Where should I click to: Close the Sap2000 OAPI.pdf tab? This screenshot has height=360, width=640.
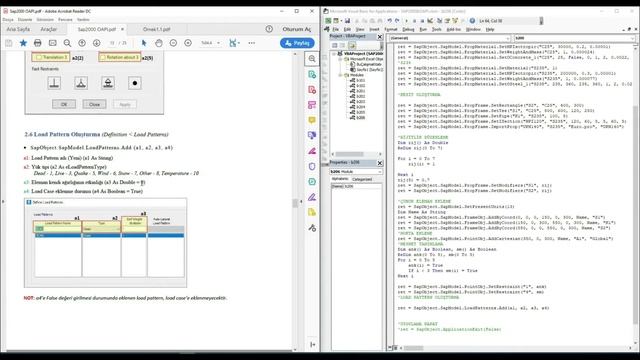[x=122, y=29]
